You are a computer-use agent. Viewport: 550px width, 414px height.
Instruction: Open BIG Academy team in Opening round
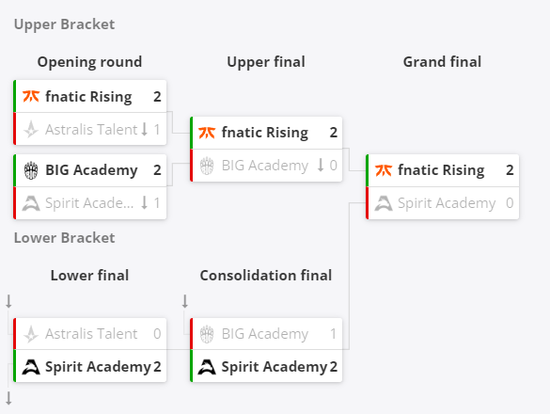[x=91, y=171]
